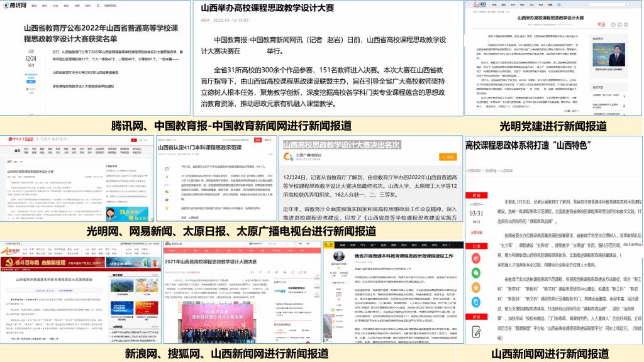
Task: Click caption 新浪网、搜狐网、山西新闻网进行新闻报道
Action: 226,353
